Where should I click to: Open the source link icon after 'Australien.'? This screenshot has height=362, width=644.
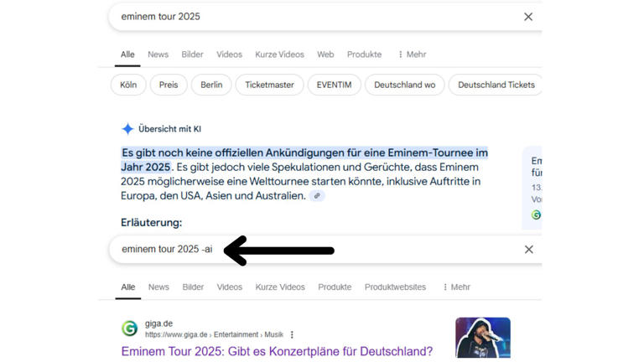(x=317, y=196)
